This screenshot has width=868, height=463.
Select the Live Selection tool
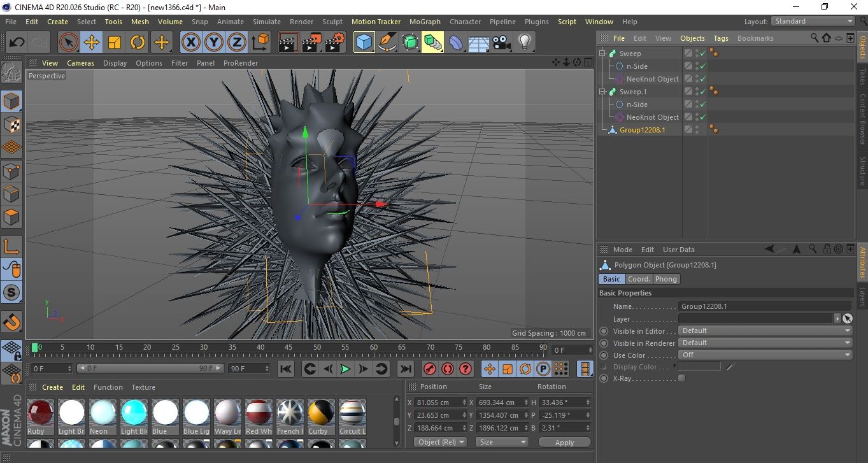coord(69,43)
